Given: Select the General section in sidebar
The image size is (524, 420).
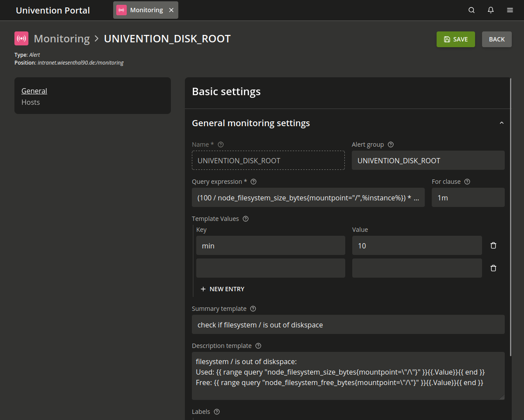Looking at the screenshot, I should 34,91.
